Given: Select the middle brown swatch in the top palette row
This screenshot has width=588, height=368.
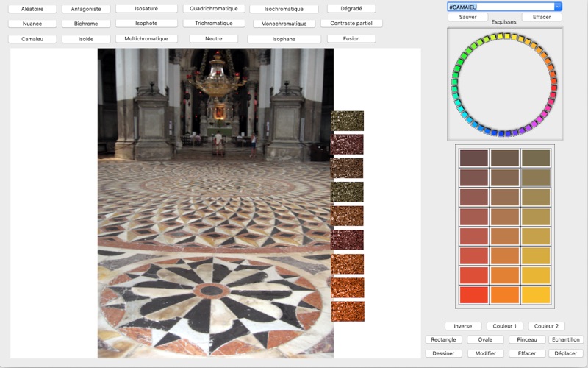Looking at the screenshot, I should (505, 158).
